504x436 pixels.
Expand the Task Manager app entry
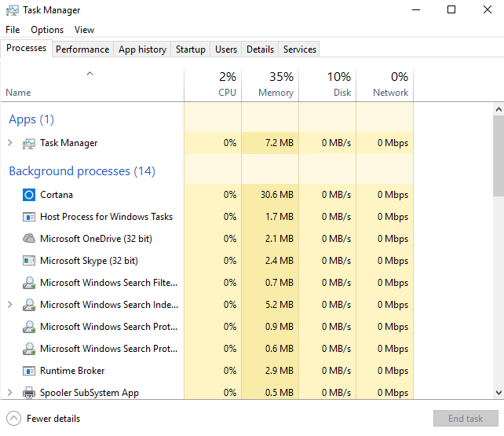click(10, 143)
